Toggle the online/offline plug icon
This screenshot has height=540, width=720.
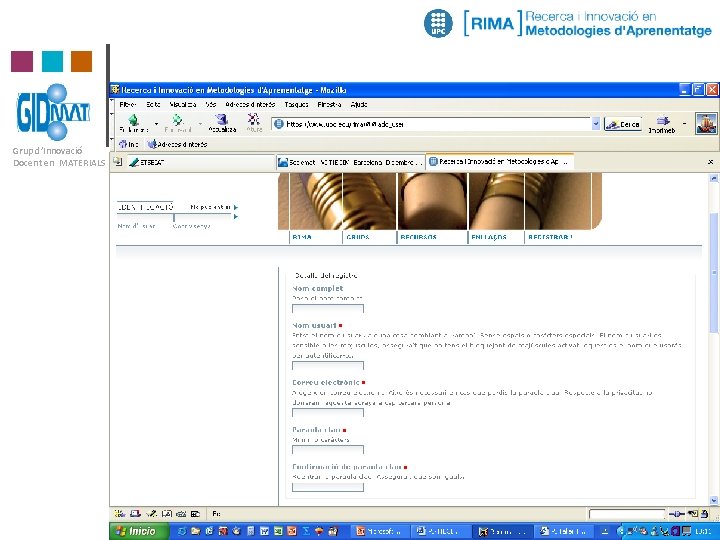pyautogui.click(x=677, y=514)
